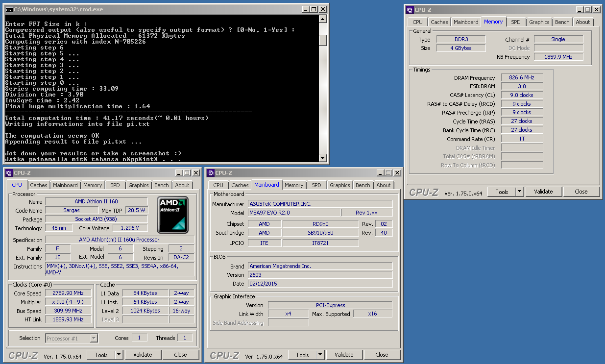Viewport: 605px width, 364px height.
Task: Click cmd window scrollbar thumb
Action: coord(322,40)
